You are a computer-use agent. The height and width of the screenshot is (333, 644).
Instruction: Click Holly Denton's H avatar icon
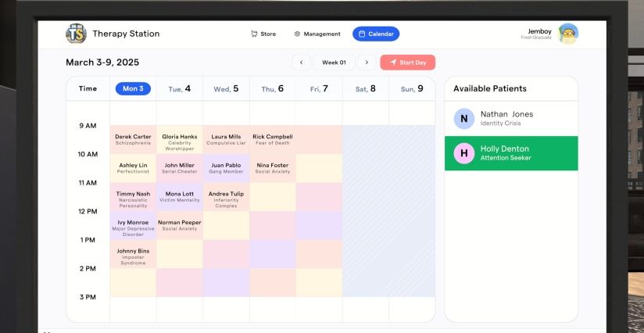[x=464, y=153]
